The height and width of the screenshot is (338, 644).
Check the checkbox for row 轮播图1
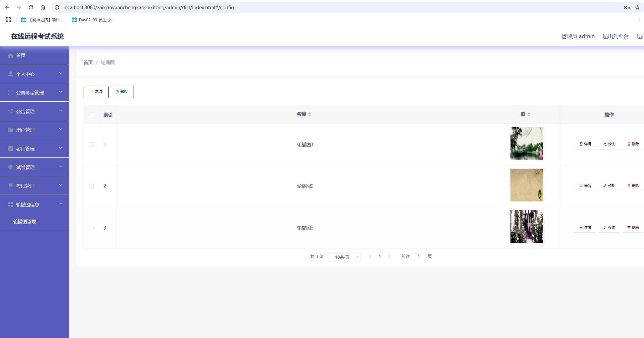pos(91,144)
